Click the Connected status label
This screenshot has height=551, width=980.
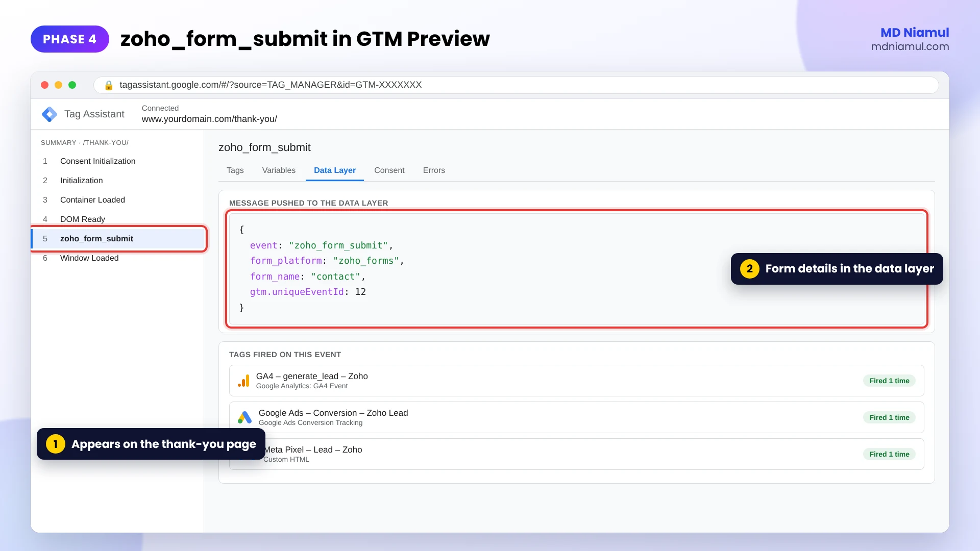[160, 108]
